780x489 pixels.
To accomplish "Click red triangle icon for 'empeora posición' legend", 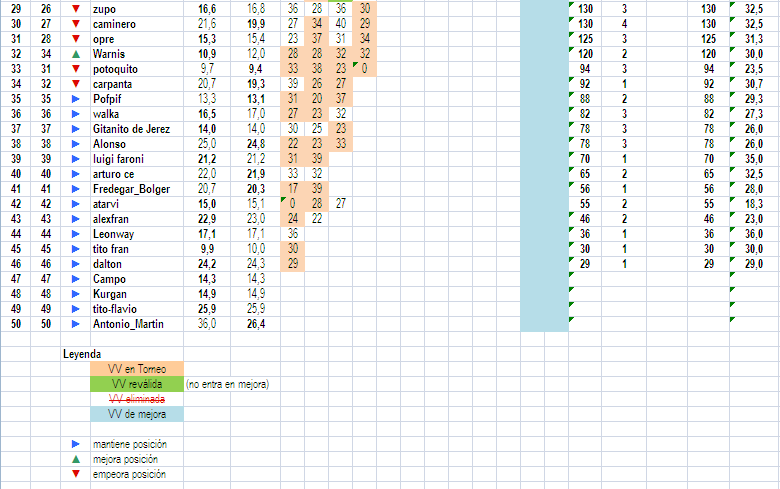I will click(x=75, y=474).
